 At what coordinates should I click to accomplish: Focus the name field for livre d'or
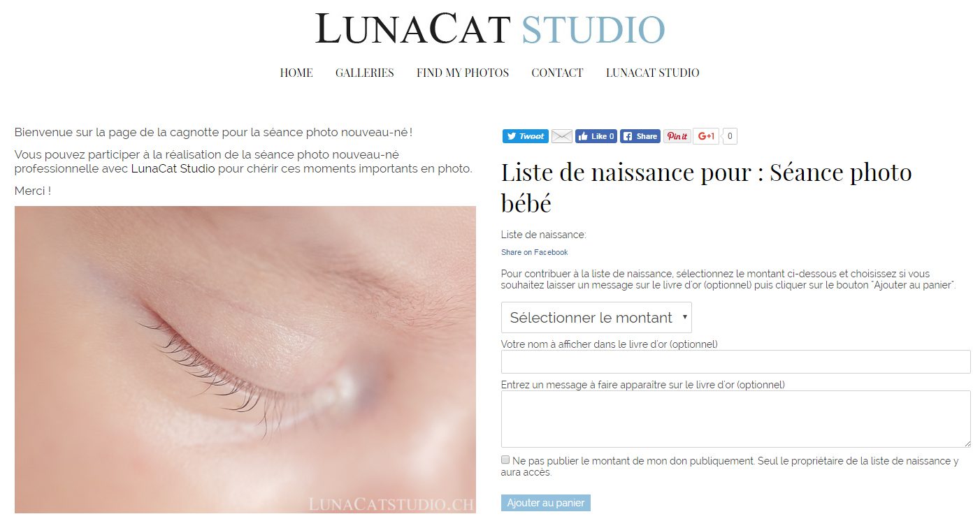click(736, 362)
